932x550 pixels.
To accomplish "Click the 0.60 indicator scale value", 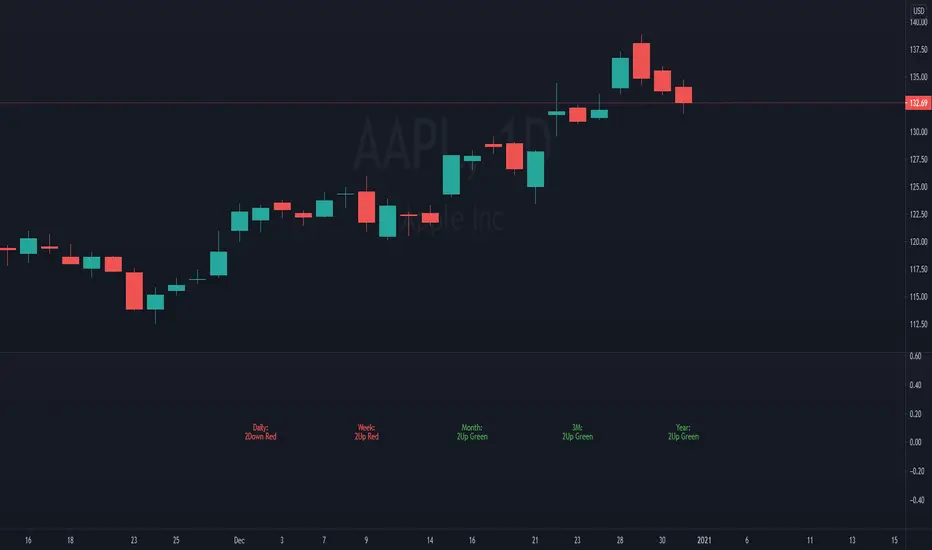I will 915,357.
